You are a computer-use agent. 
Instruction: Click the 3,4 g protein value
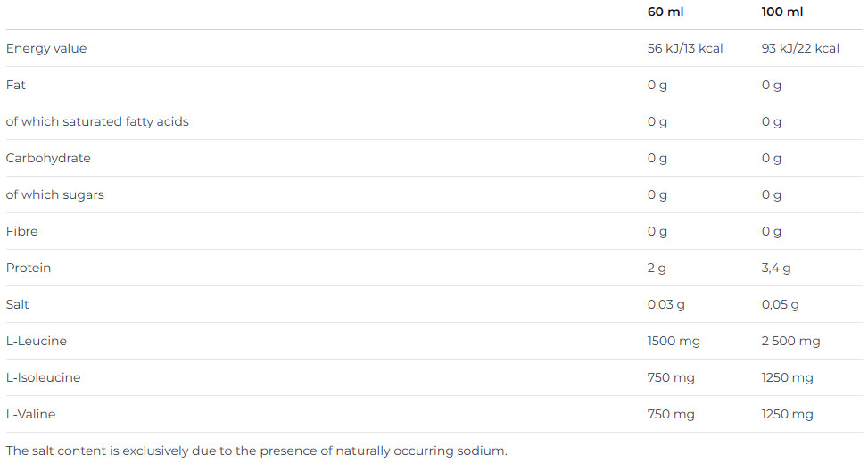pos(776,268)
